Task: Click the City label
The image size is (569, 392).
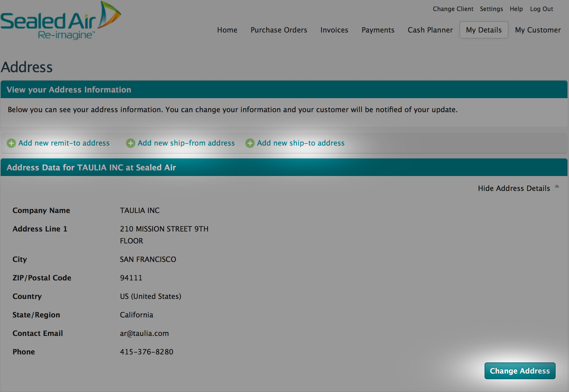Action: click(x=20, y=259)
